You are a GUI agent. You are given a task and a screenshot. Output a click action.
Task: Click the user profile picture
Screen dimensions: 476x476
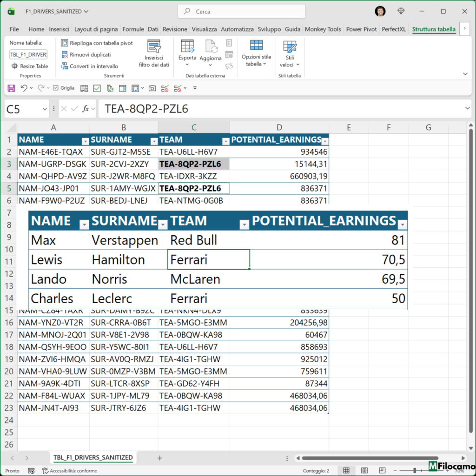point(380,12)
